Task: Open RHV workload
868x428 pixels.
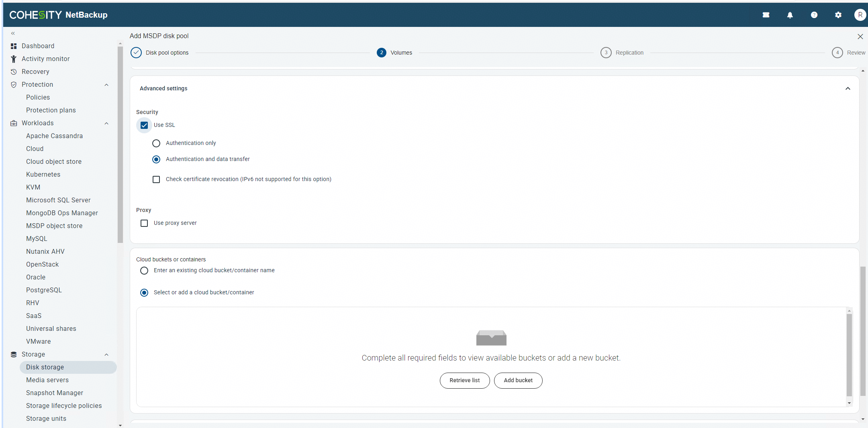Action: [33, 303]
